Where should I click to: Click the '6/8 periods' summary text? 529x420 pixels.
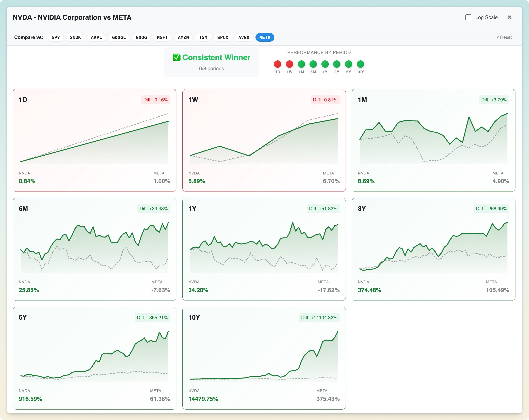[x=212, y=68]
